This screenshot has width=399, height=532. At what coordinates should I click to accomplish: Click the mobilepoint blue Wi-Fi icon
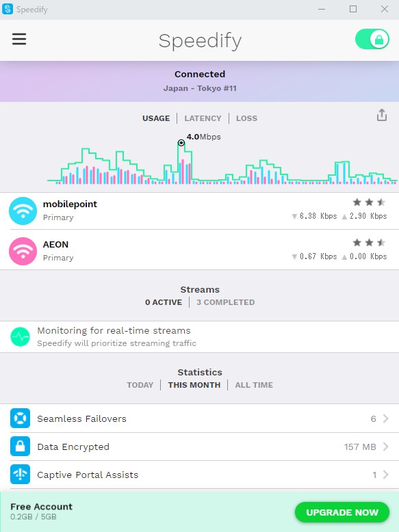[x=23, y=211]
